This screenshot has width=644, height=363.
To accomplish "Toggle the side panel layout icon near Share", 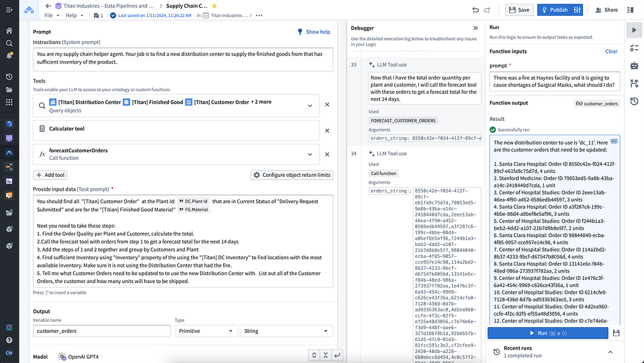I will (x=630, y=10).
